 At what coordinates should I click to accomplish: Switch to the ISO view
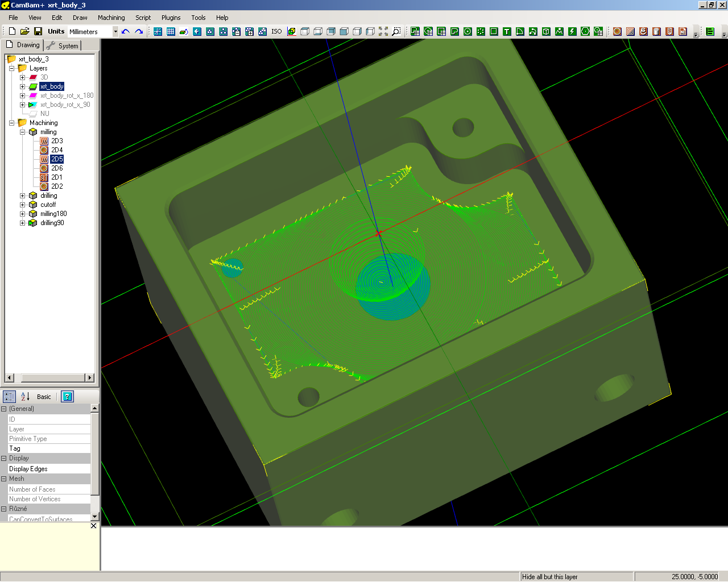[276, 31]
